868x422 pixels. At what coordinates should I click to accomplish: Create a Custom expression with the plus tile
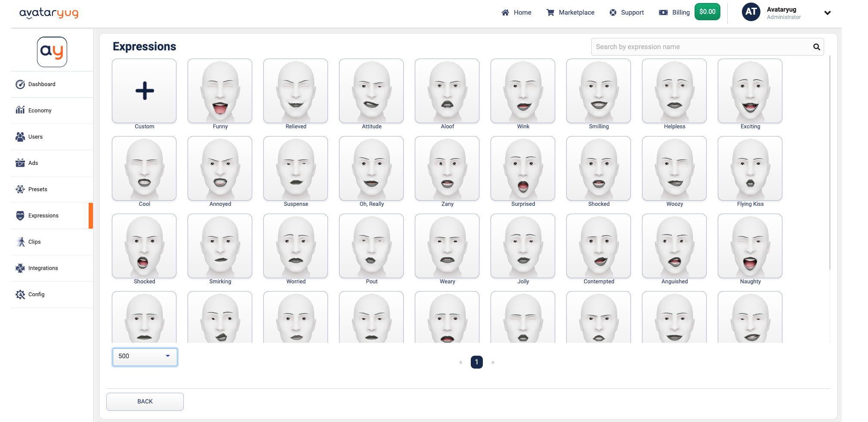144,91
